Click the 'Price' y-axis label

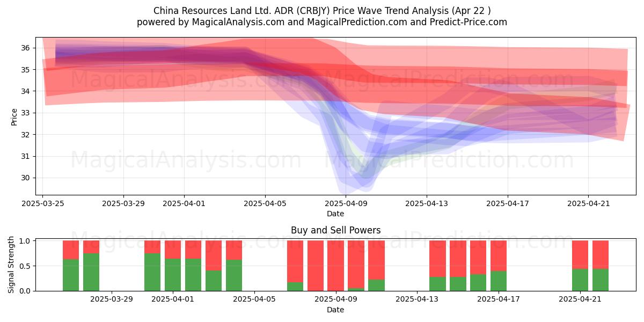coord(14,116)
